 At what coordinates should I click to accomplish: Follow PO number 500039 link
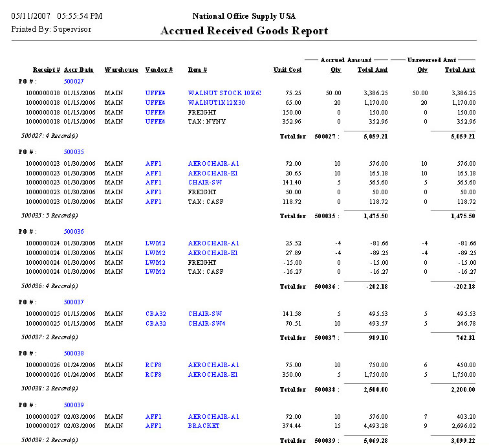pos(74,405)
